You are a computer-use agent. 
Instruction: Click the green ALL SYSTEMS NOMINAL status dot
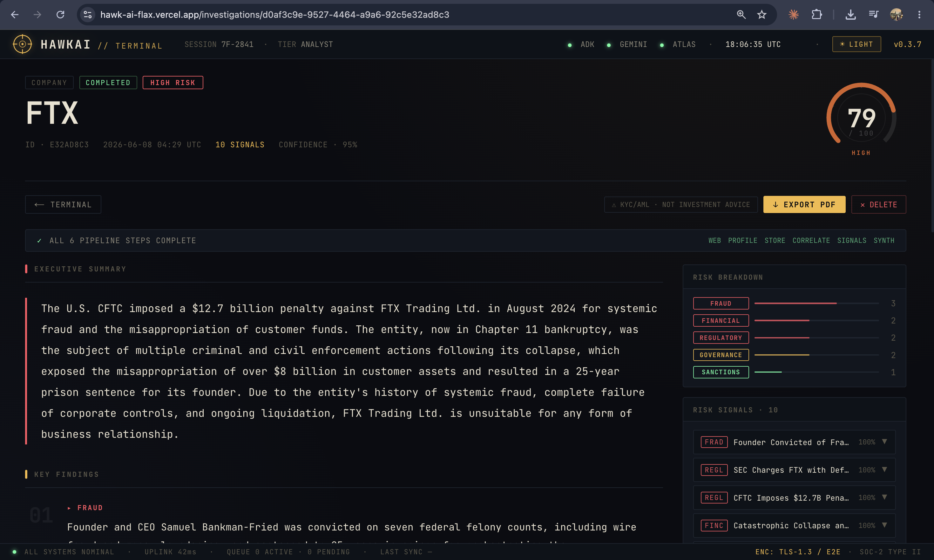tap(14, 552)
